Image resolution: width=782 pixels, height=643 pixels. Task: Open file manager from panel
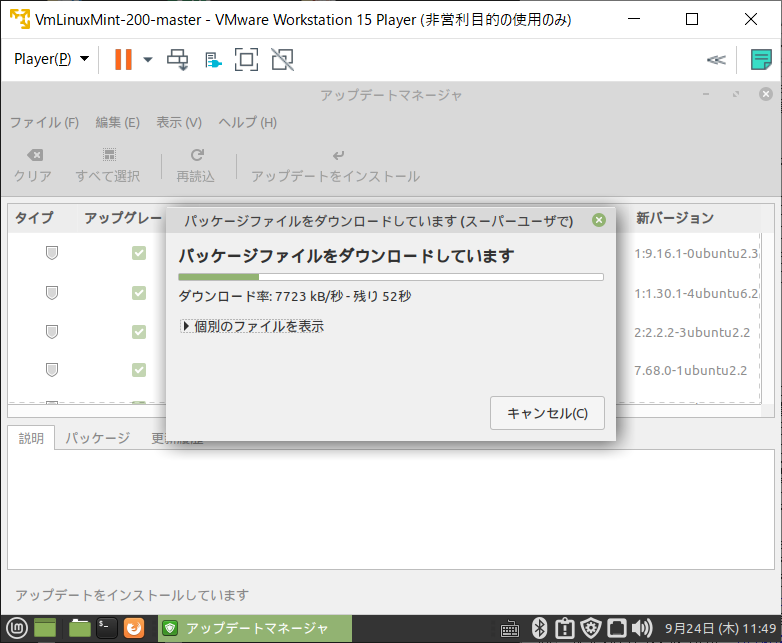(x=80, y=628)
